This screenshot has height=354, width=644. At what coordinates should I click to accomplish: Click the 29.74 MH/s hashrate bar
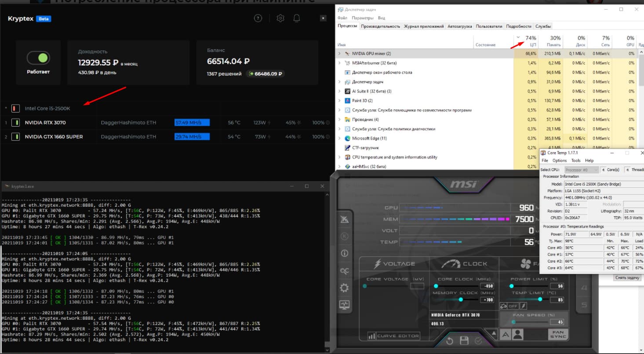tap(192, 137)
